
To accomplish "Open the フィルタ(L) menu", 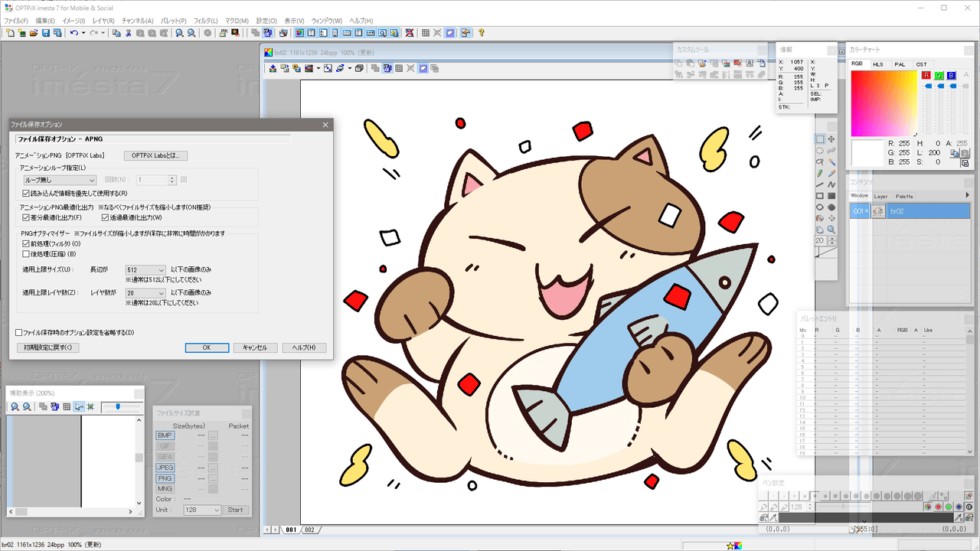I will coord(205,21).
